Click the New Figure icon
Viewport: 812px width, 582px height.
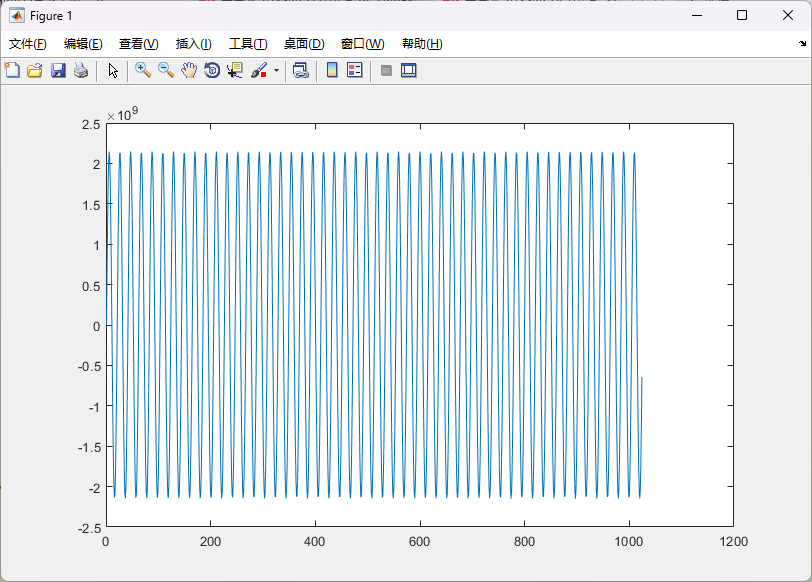coord(12,70)
